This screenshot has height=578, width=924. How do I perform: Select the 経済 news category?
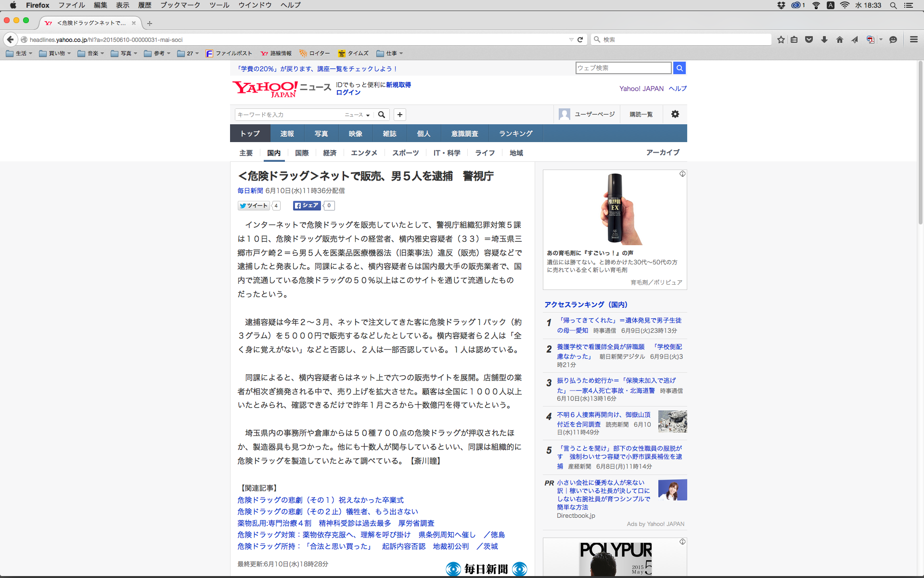[330, 153]
